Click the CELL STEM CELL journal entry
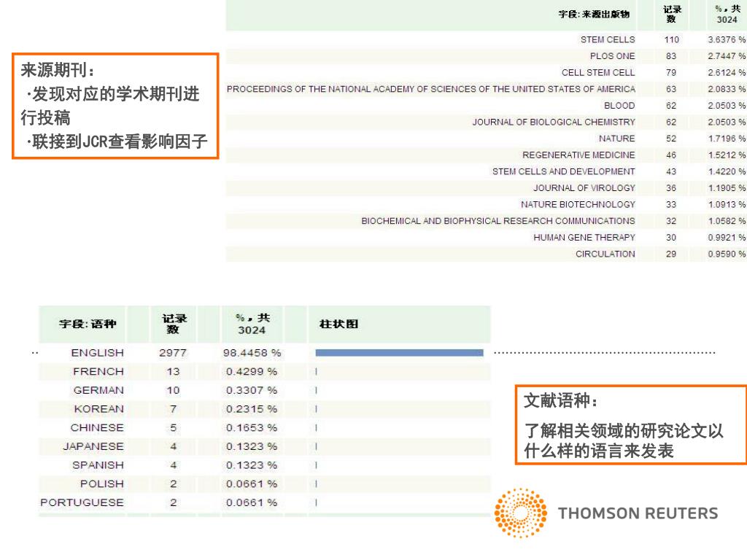This screenshot has height=560, width=747. tap(598, 72)
